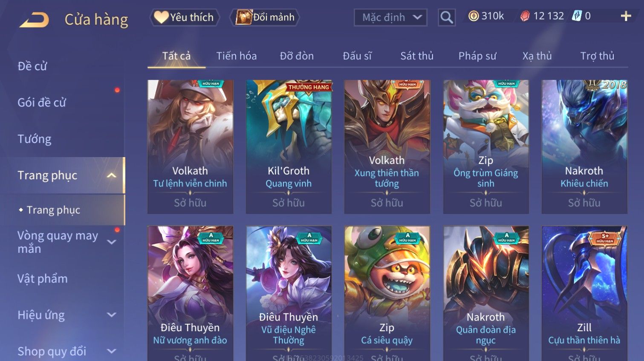Switch to the Sát thủ tab
Image resolution: width=644 pixels, height=361 pixels.
(x=417, y=56)
